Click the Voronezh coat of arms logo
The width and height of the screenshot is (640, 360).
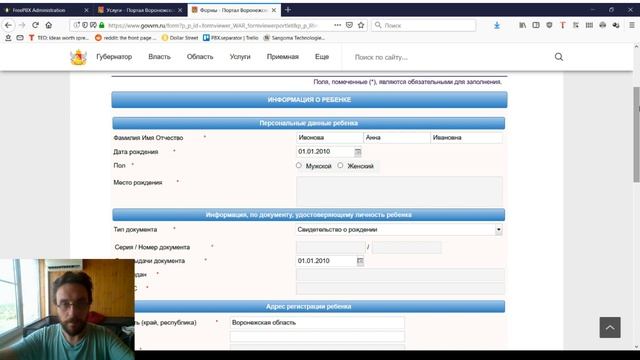tap(78, 57)
